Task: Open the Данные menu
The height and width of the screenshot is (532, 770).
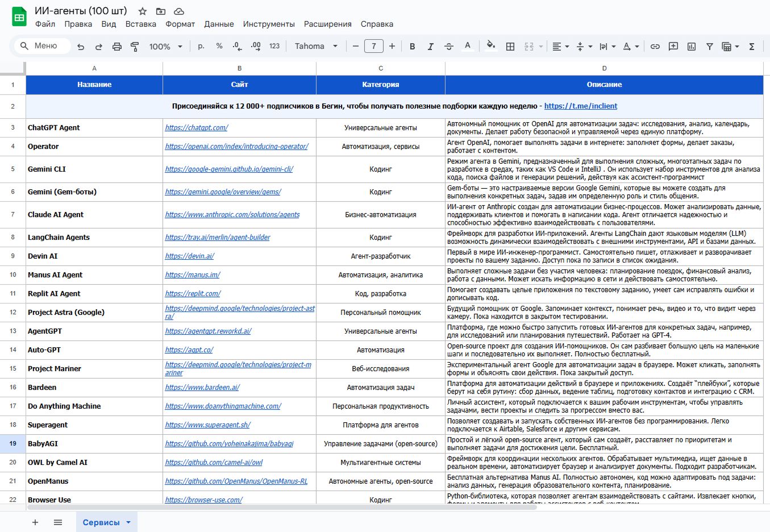Action: pos(219,24)
